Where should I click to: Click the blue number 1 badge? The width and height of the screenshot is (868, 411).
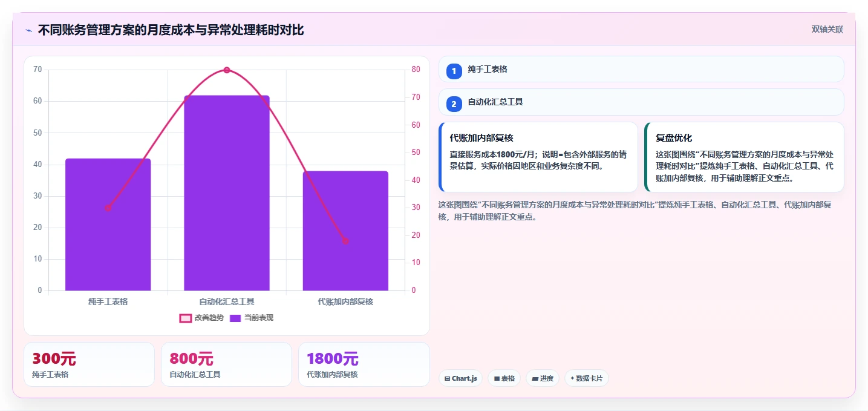pos(454,71)
